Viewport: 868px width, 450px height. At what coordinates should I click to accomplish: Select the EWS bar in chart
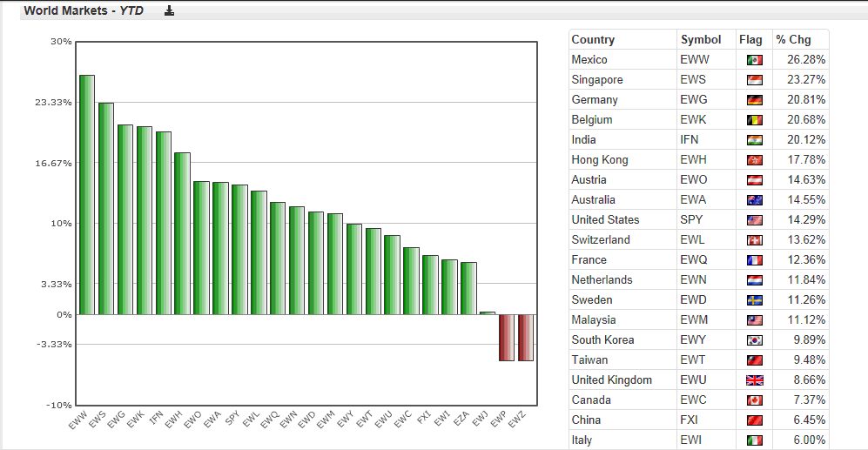106,209
